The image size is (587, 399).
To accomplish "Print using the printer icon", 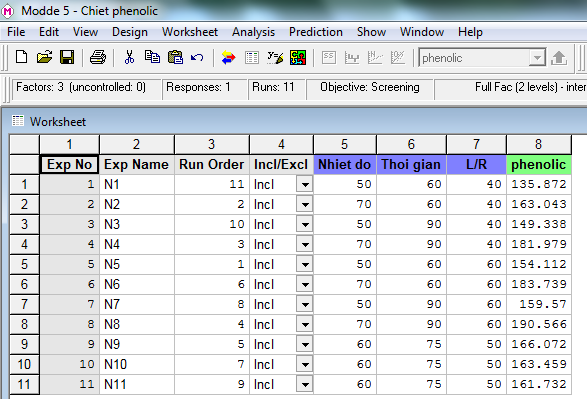I will pyautogui.click(x=98, y=57).
